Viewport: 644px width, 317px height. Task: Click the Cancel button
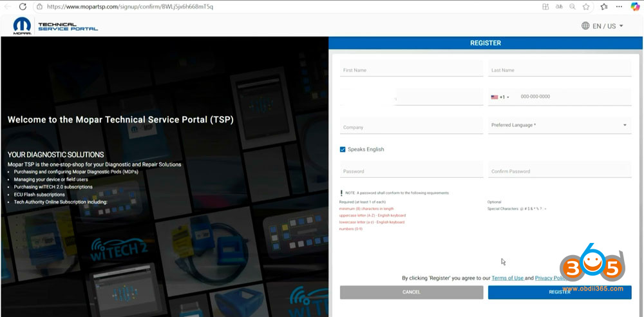click(411, 292)
